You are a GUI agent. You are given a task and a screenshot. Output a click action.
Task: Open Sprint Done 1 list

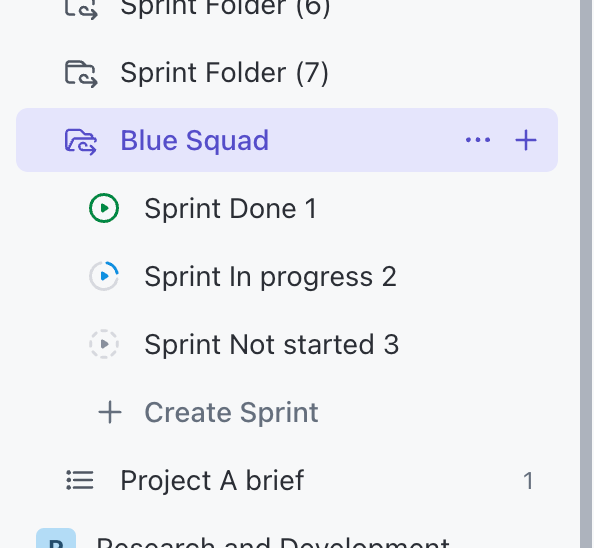pyautogui.click(x=230, y=209)
